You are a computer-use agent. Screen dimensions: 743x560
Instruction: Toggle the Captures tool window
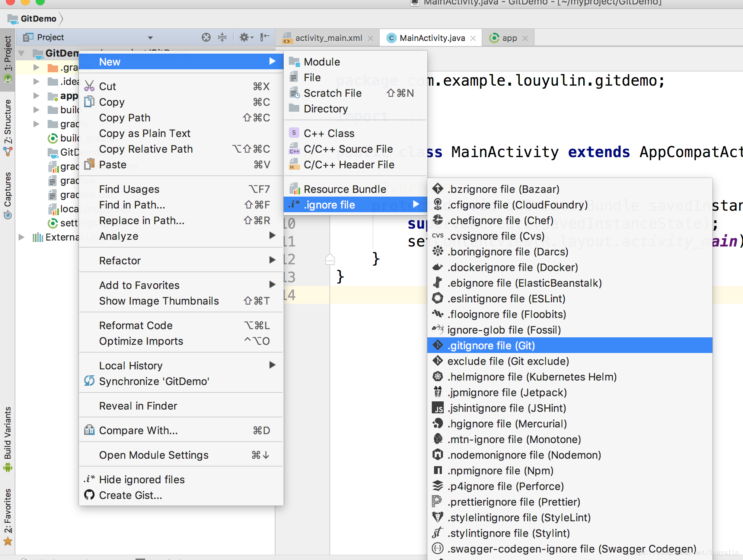tap(7, 195)
